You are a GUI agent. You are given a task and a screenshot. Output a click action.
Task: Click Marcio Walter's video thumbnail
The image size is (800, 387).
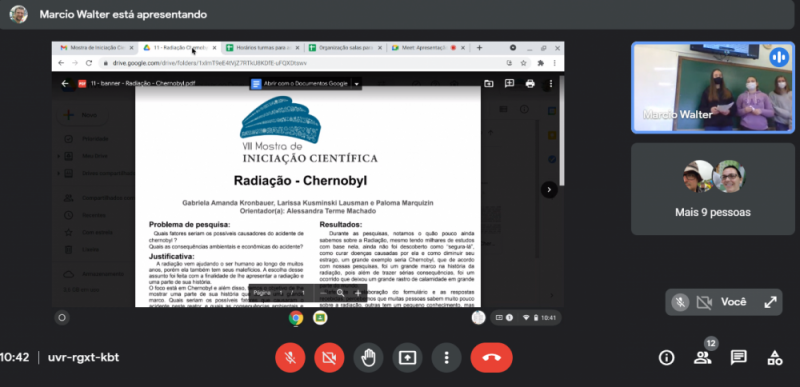713,87
